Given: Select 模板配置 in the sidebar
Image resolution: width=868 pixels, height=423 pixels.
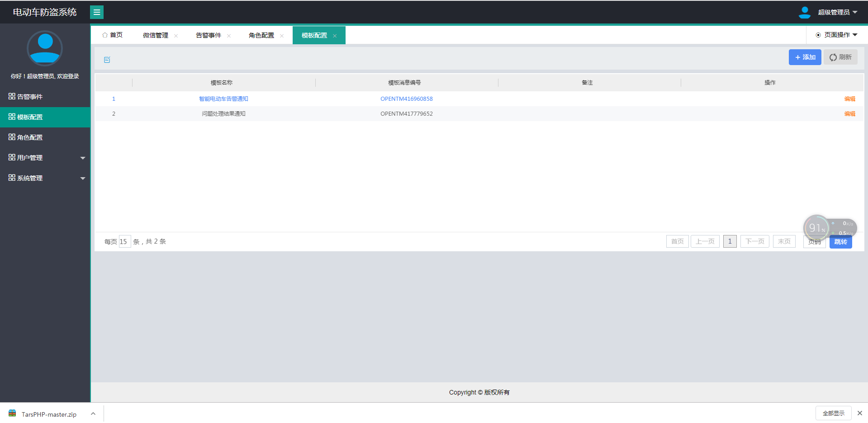Looking at the screenshot, I should coord(45,117).
